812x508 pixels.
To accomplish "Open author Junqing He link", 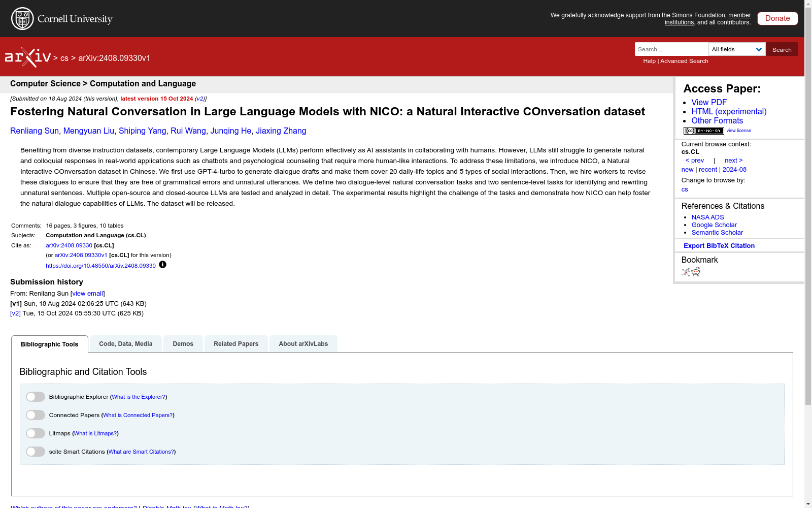I will pos(231,131).
